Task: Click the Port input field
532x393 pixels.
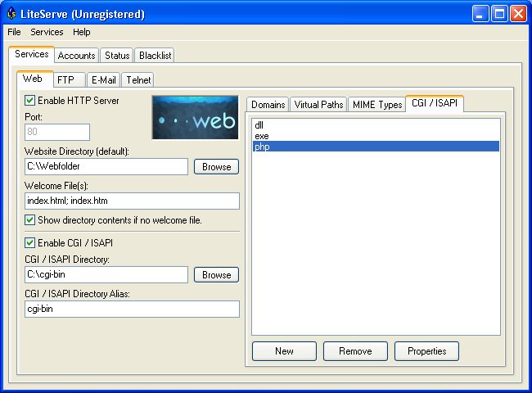Action: click(57, 132)
